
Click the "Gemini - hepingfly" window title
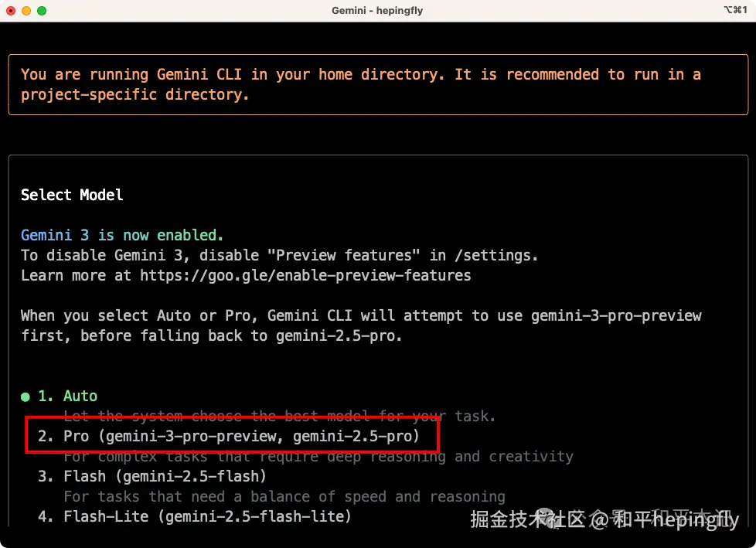377,11
